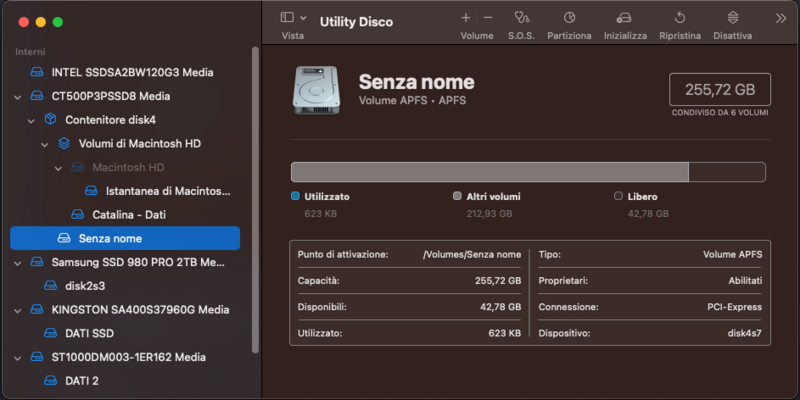Click the CONDIVISO DA 6 VOLUMI caption
This screenshot has height=400, width=800.
pyautogui.click(x=720, y=113)
